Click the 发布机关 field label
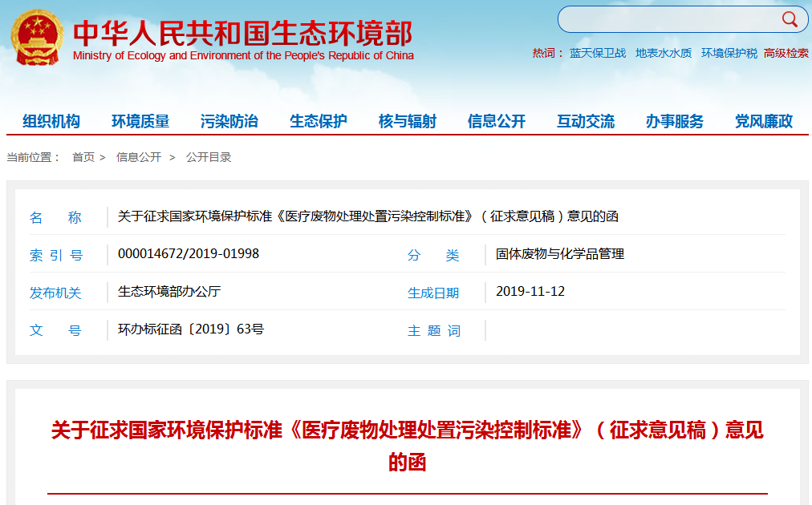 [x=55, y=293]
